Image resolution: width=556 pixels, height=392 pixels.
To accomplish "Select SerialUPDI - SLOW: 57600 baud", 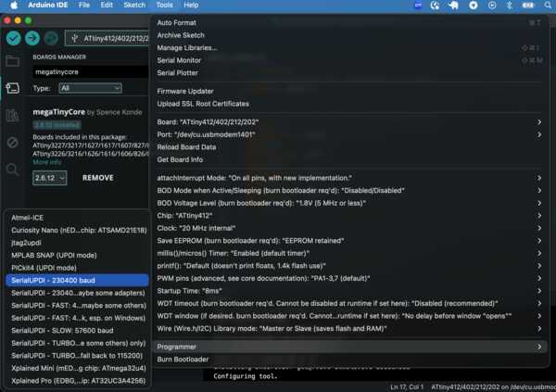I will click(77, 331).
